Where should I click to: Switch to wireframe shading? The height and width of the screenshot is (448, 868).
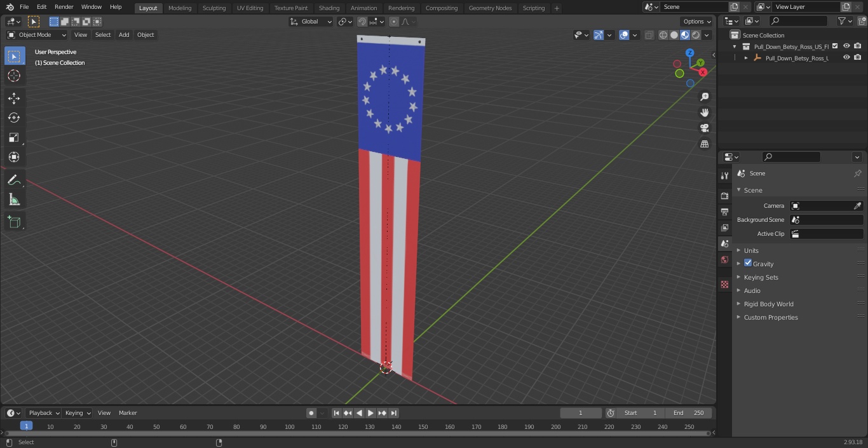pos(663,35)
